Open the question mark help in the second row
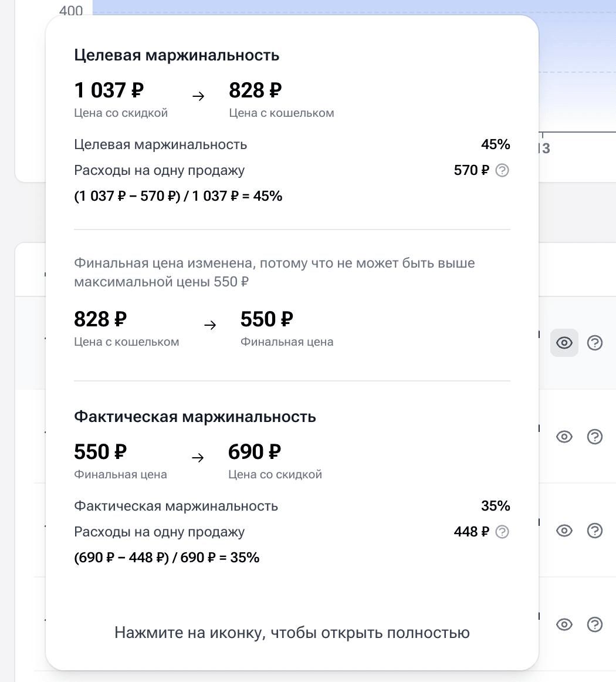 [595, 437]
